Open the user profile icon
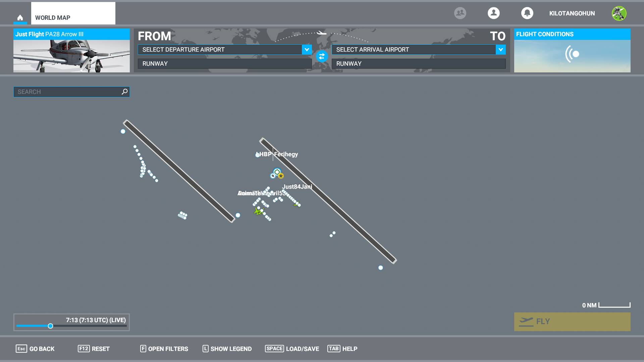Screen dimensions: 644x362 point(493,13)
